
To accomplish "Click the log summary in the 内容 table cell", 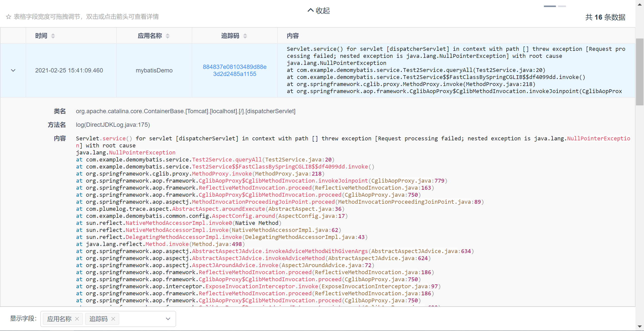I will 456,70.
